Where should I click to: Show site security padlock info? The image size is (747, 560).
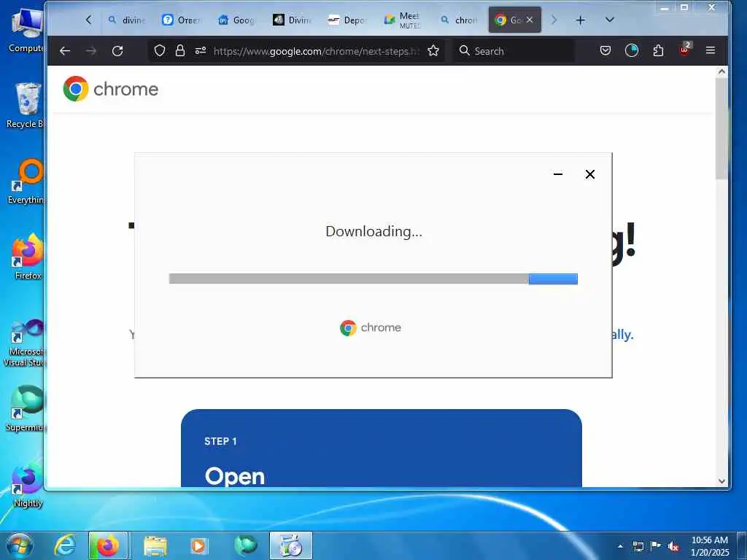tap(180, 50)
